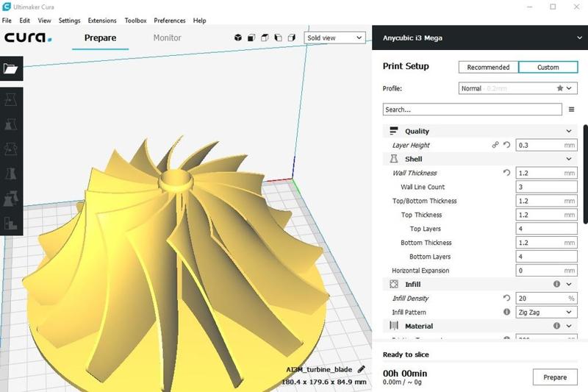The image size is (588, 392).
Task: Click the settings panel vertical scrollbar
Action: [x=585, y=174]
